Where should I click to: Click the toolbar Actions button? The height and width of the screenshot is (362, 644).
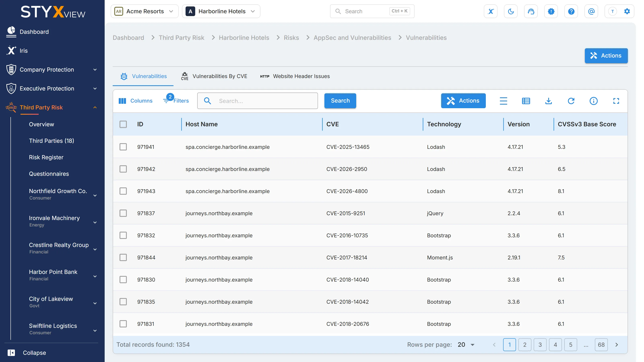[463, 101]
